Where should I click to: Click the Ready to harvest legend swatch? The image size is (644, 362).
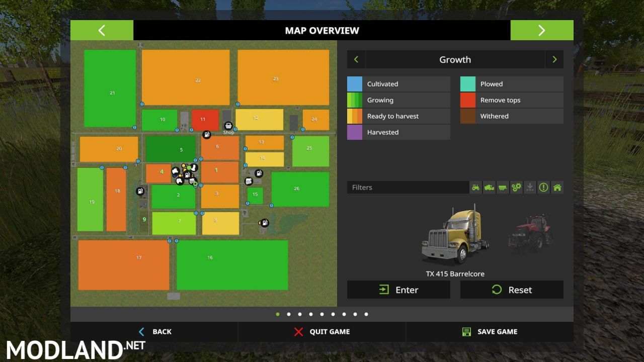point(355,116)
